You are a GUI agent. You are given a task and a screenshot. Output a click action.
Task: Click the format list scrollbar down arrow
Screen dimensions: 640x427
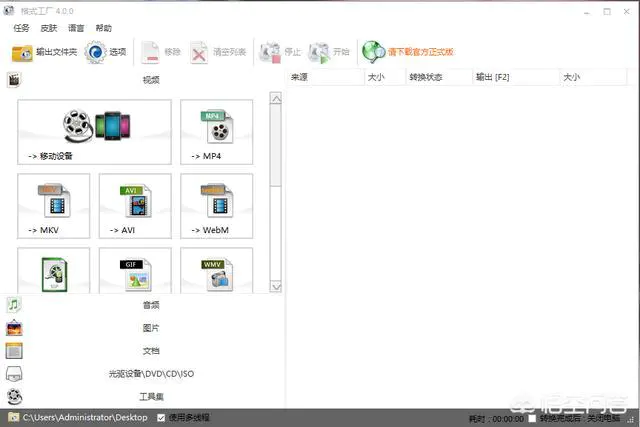276,286
